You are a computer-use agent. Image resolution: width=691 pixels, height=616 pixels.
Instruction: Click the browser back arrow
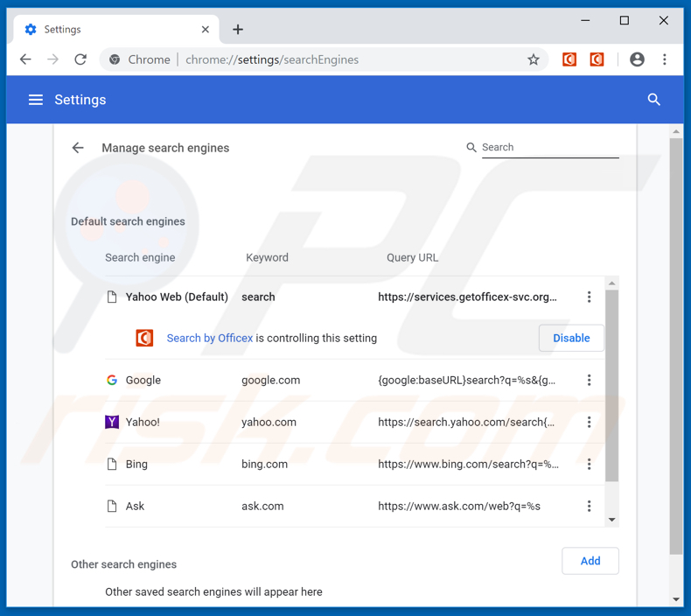pos(25,59)
